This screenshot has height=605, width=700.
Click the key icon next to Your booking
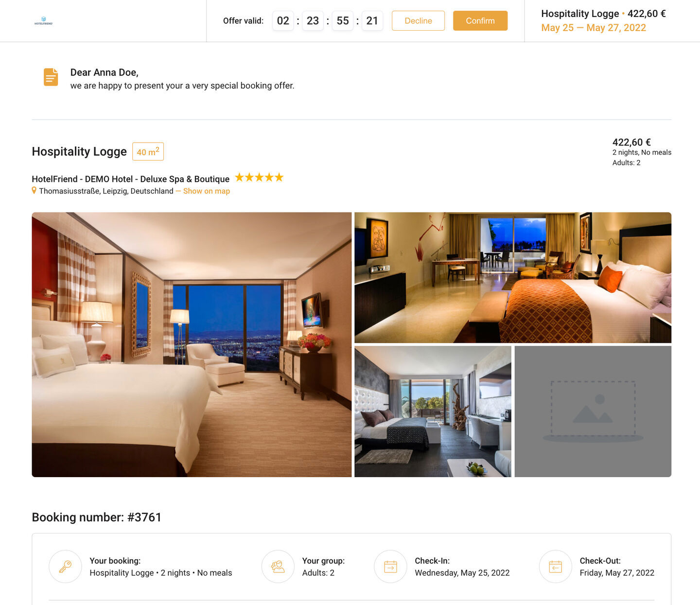click(65, 567)
